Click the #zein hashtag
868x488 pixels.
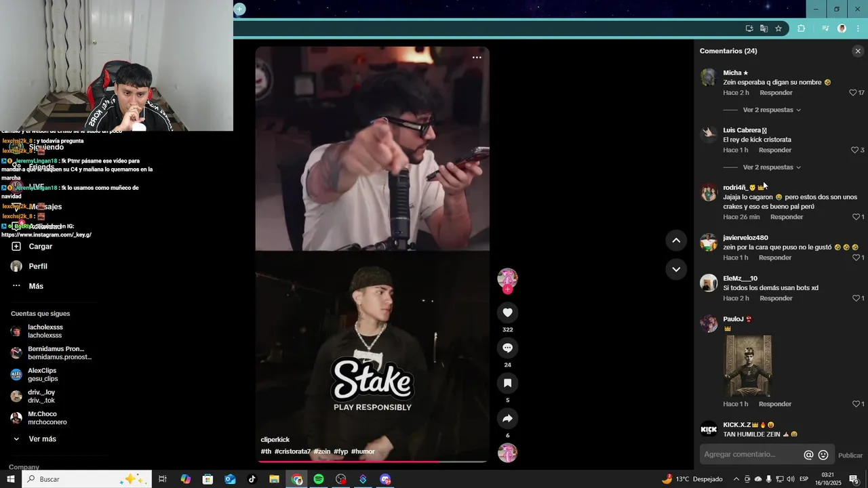pos(322,451)
